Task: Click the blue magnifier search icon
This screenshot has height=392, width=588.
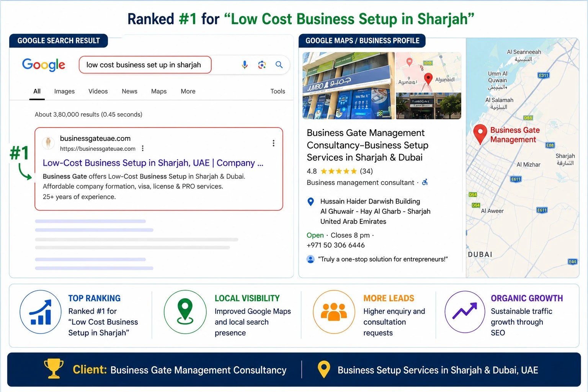Action: click(279, 65)
